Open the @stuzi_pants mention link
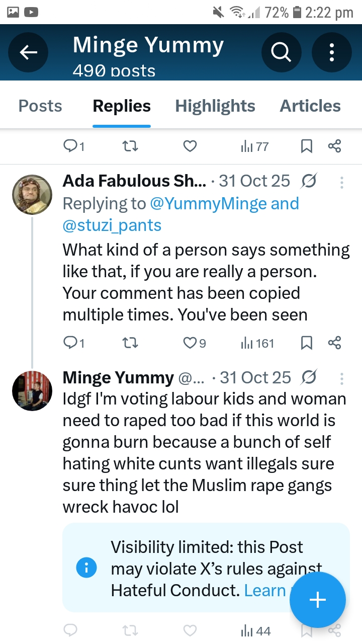362x644 pixels. tap(112, 225)
